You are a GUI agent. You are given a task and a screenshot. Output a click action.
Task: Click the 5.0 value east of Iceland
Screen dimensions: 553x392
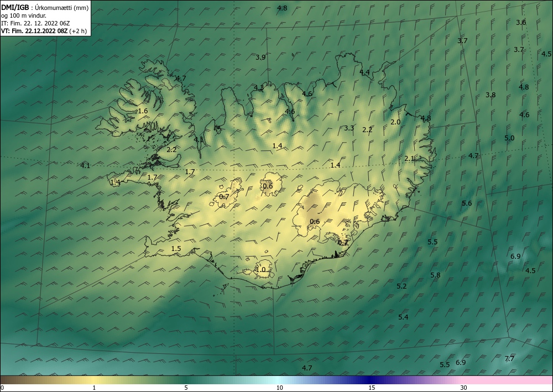509,138
